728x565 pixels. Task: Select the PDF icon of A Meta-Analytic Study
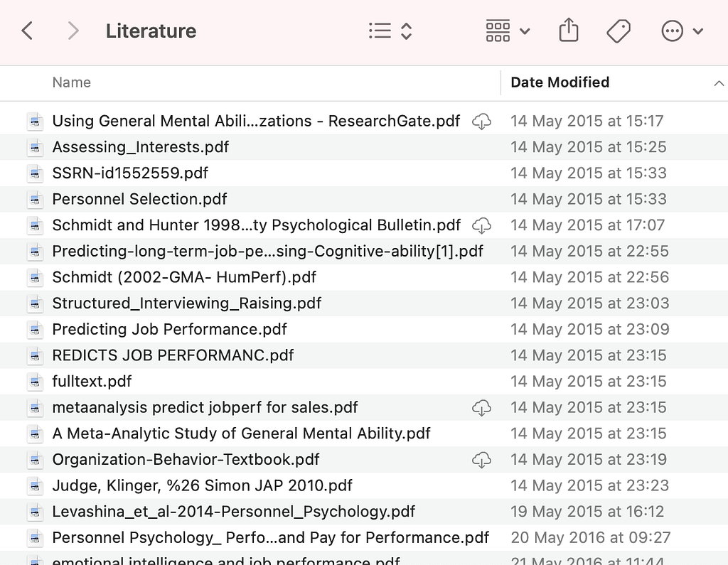35,433
